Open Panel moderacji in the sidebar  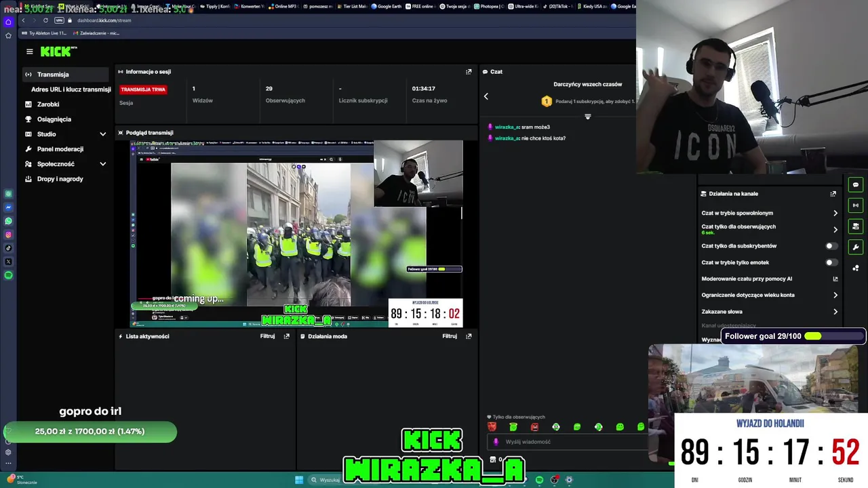pyautogui.click(x=60, y=149)
